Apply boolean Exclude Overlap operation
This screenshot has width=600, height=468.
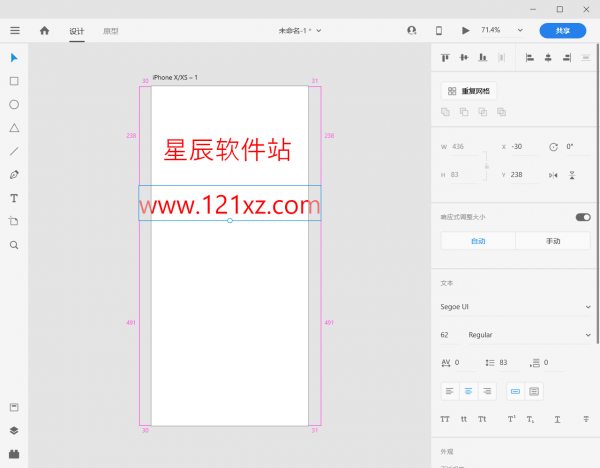point(502,112)
